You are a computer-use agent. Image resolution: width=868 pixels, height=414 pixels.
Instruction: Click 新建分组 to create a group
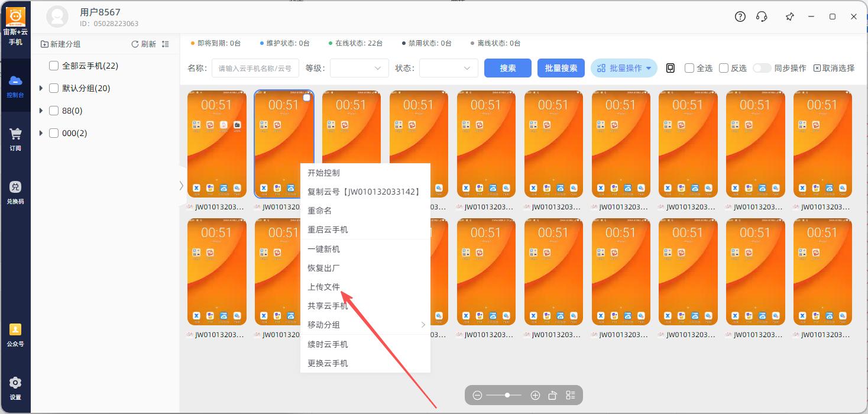coord(60,44)
